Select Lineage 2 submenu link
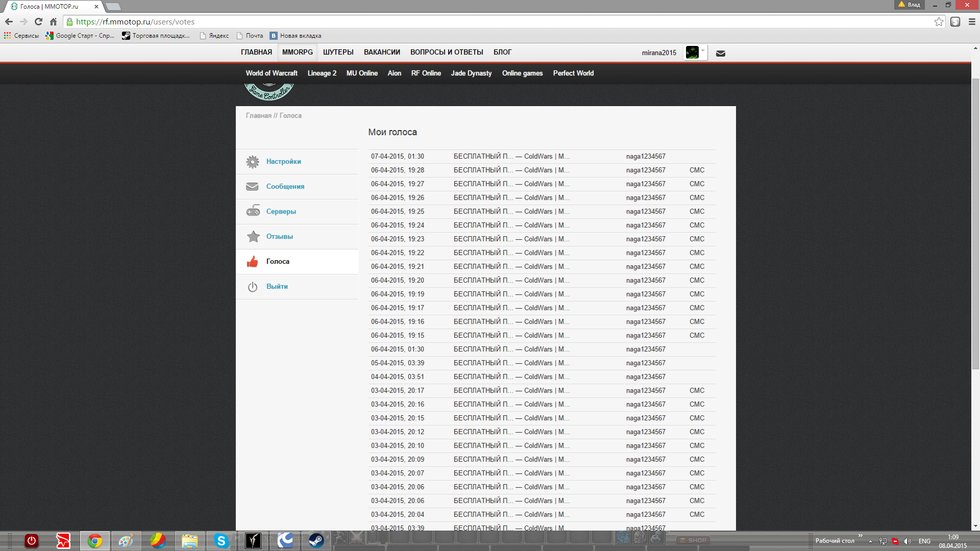This screenshot has width=980, height=551. tap(322, 73)
